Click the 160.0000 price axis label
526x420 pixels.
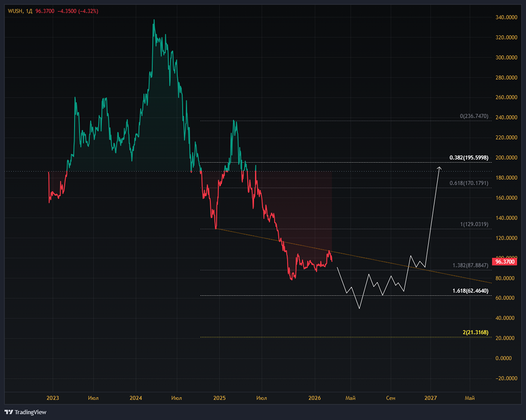[506, 198]
